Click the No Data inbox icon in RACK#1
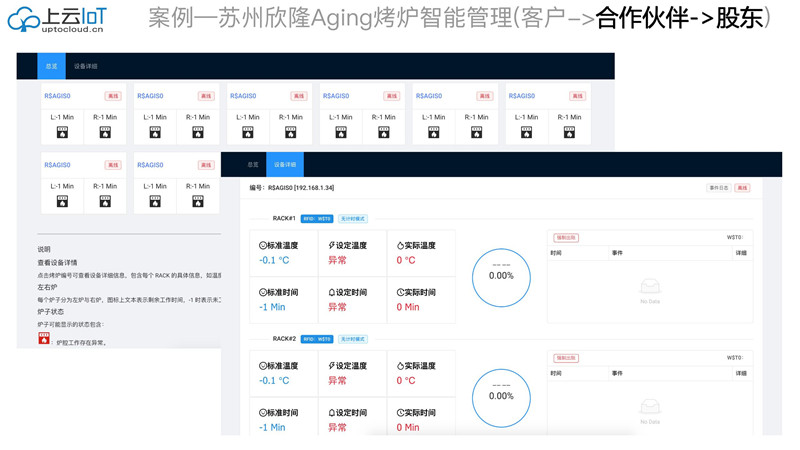The height and width of the screenshot is (450, 800). (650, 287)
